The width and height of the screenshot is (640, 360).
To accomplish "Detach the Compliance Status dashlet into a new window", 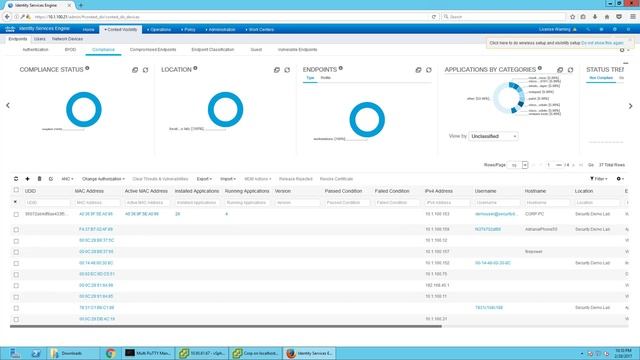I will 135,70.
